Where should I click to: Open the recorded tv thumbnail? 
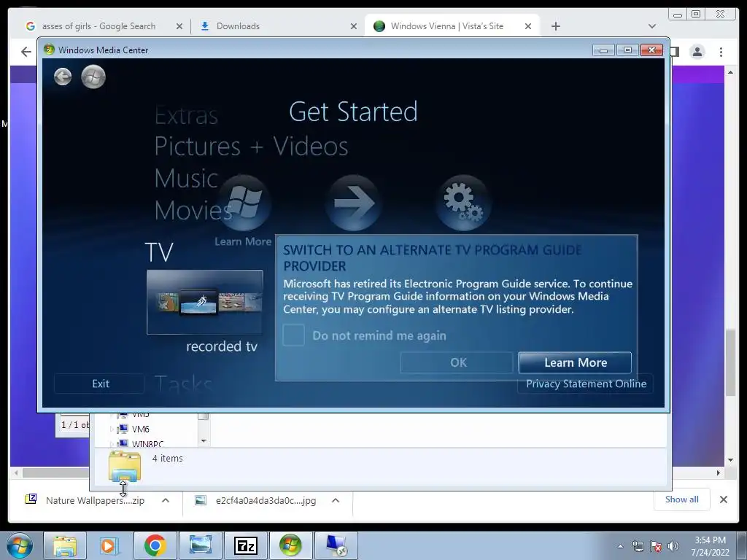(205, 302)
